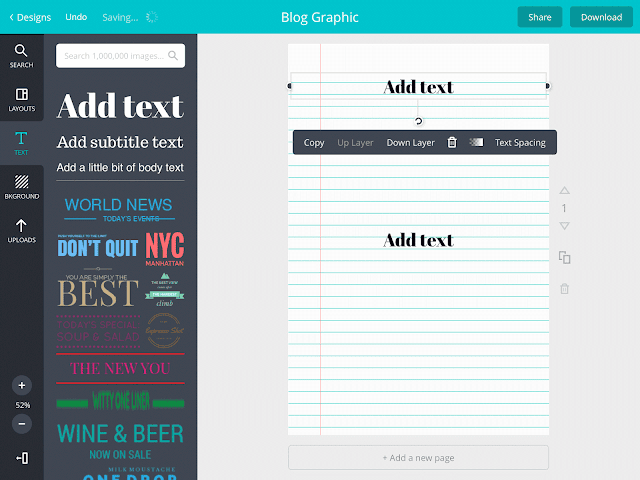The height and width of the screenshot is (480, 640).
Task: Open Text Spacing options
Action: [x=520, y=142]
